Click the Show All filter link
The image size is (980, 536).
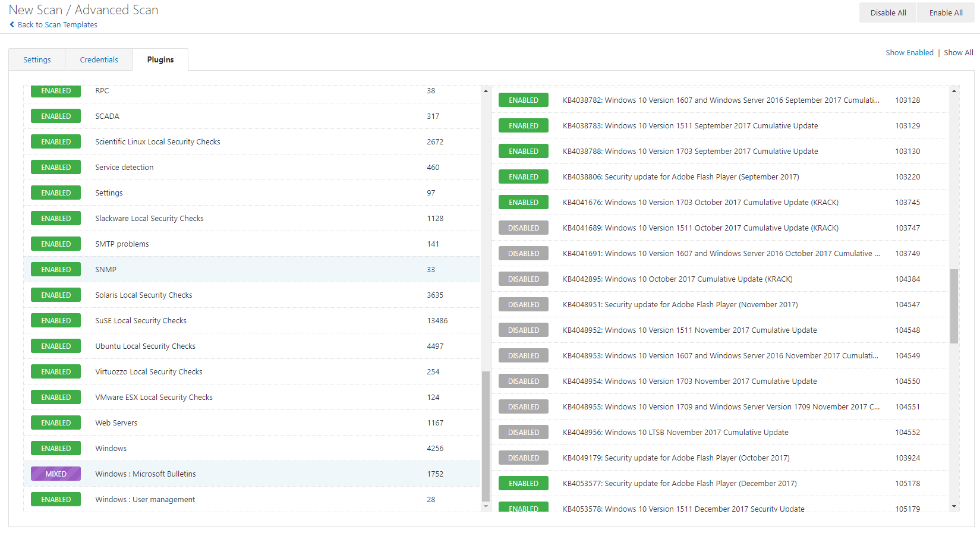[958, 52]
